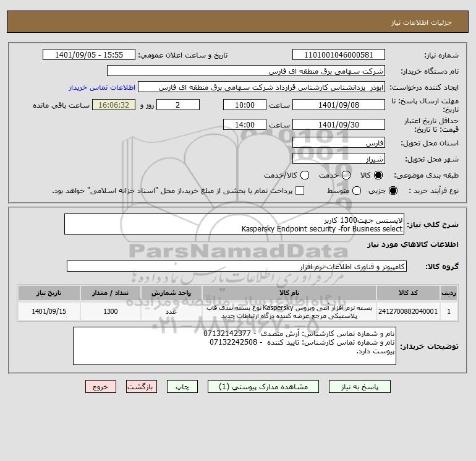Click the Kaspersky antivirus product name cell
Screen dimensions: 476x461
289,311
